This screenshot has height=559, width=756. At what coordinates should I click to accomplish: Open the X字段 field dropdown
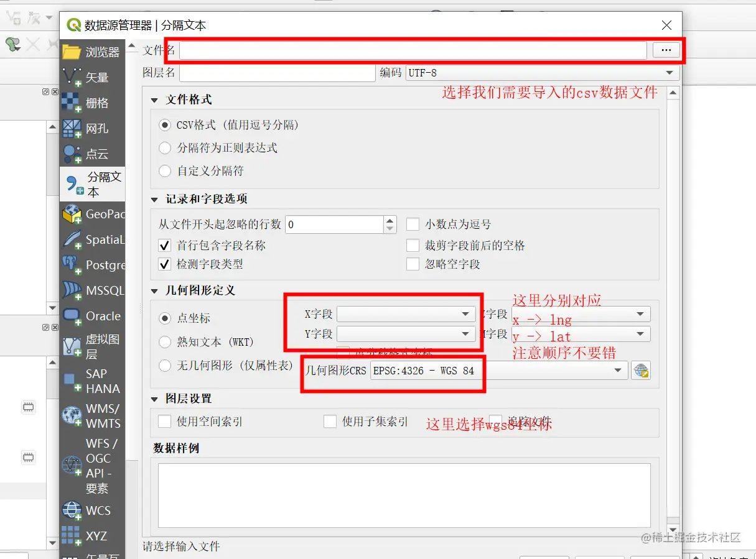(406, 314)
